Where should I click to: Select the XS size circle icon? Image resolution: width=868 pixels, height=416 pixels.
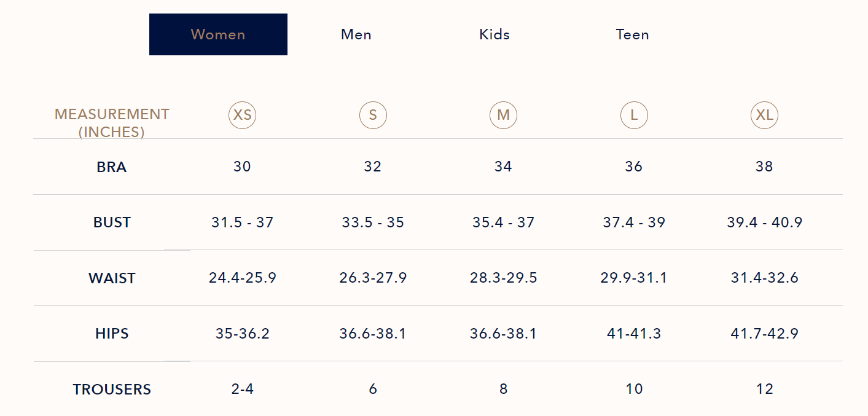242,115
